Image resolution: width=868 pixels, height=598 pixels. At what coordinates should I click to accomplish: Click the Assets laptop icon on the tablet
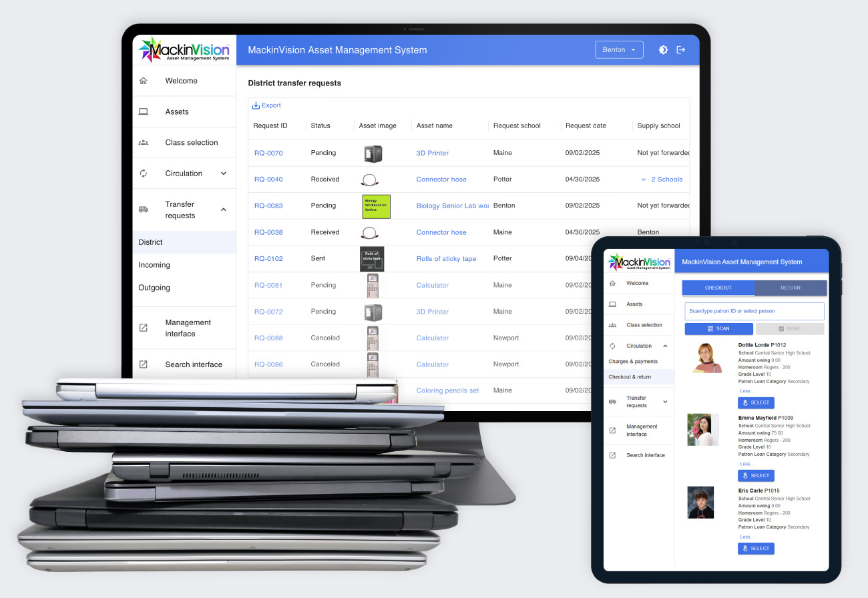click(x=612, y=304)
